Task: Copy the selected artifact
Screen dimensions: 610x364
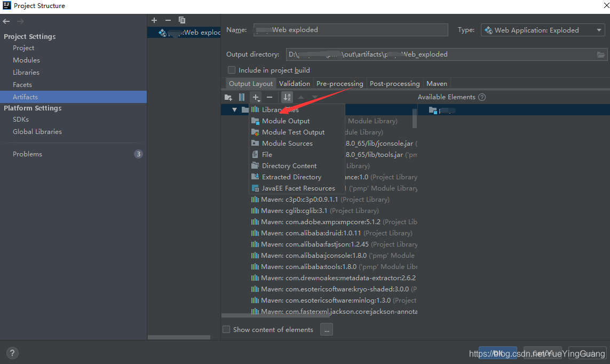Action: (181, 20)
